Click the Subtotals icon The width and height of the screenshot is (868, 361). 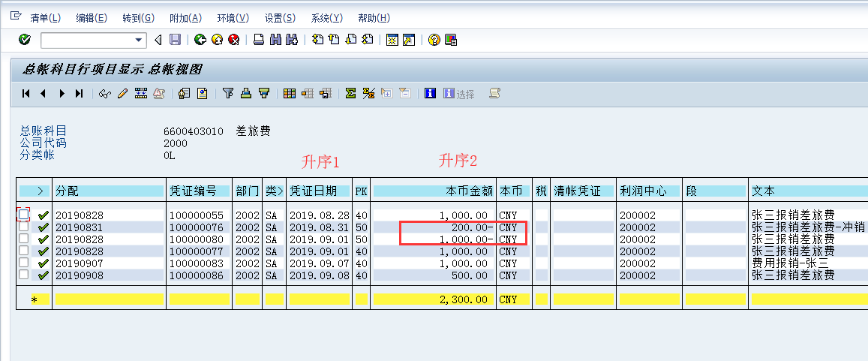[x=368, y=94]
